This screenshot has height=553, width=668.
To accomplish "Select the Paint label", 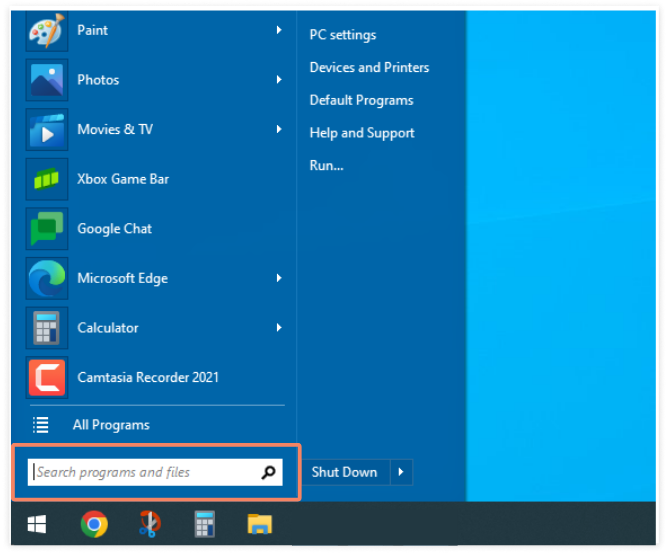I will [x=92, y=30].
